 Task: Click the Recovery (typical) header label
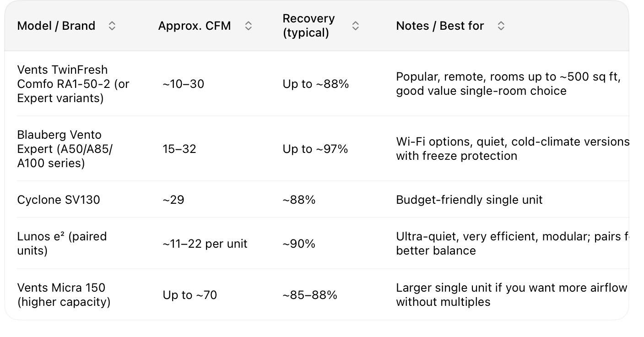(308, 26)
